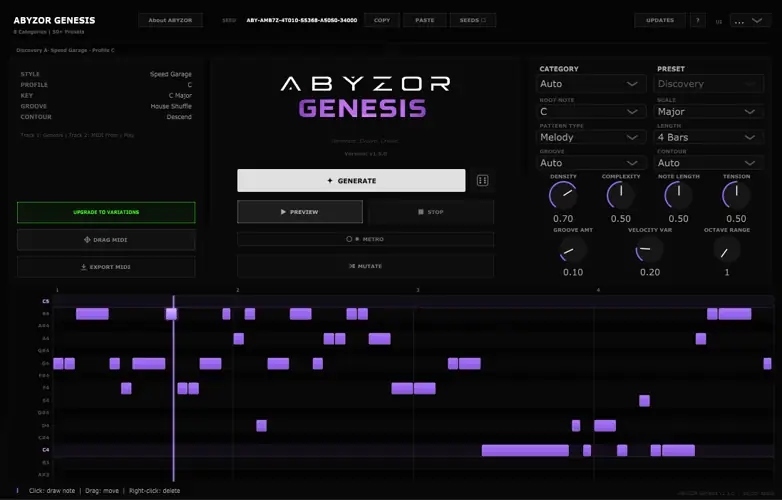The height and width of the screenshot is (500, 782).
Task: Toggle the Metro metronome
Action: [366, 239]
